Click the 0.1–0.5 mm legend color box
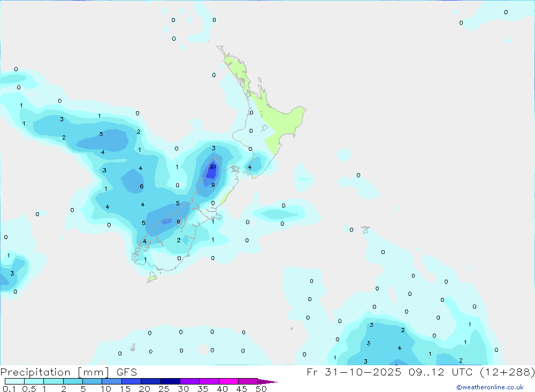Viewport: 535px width, 392px height. tap(14, 381)
